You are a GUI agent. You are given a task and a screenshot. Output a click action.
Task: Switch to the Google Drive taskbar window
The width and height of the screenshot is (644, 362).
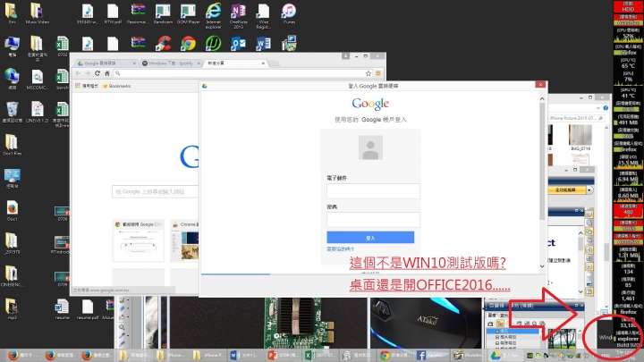pos(506,355)
